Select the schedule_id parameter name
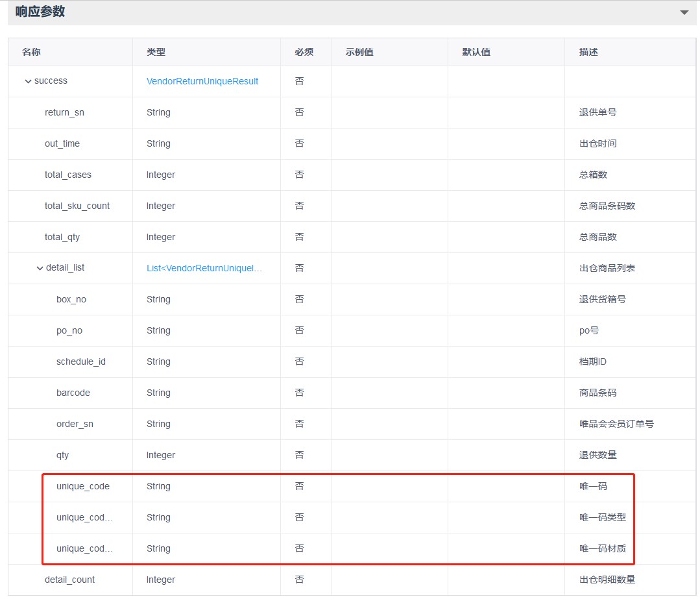The width and height of the screenshot is (700, 599). (x=80, y=361)
